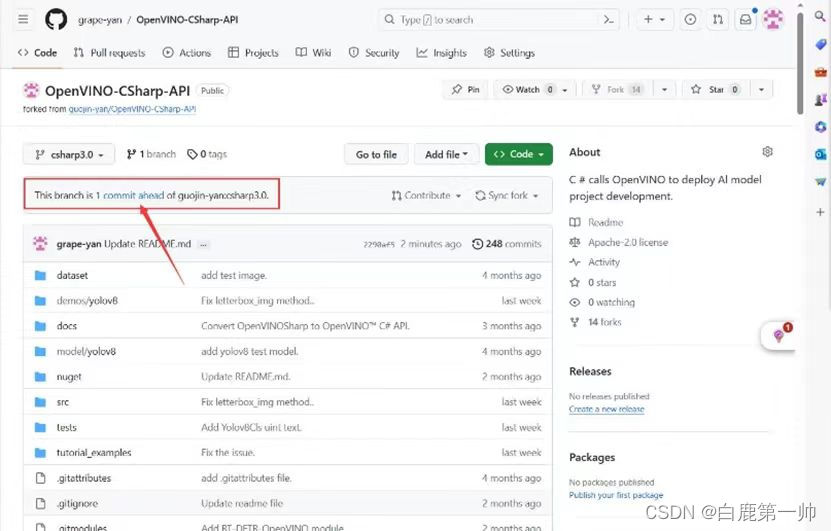Open the browser sidebar search icon
The width and height of the screenshot is (831, 531).
pyautogui.click(x=820, y=16)
